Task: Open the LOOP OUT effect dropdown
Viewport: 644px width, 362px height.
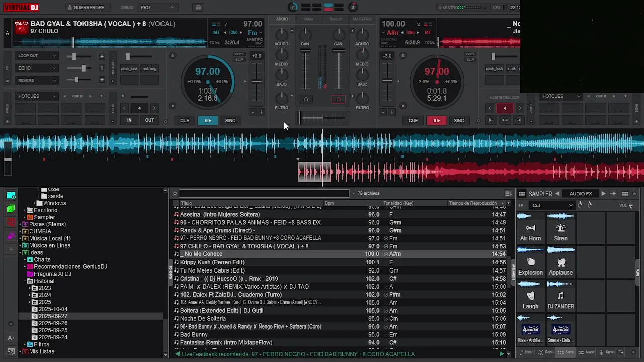Action: click(x=37, y=56)
